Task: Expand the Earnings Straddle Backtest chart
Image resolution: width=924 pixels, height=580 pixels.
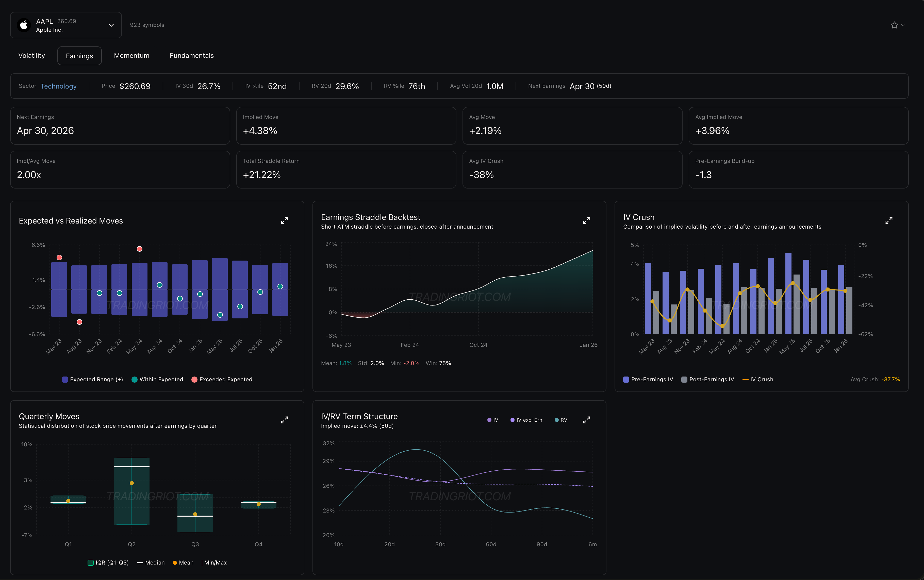Action: 586,220
